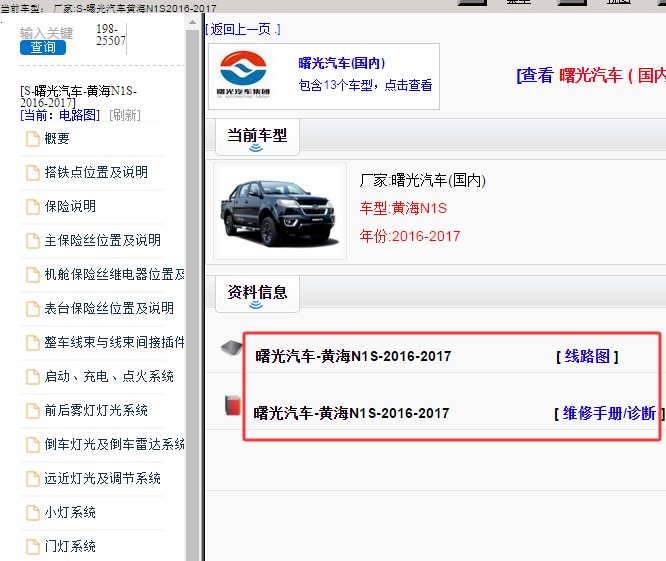The image size is (666, 561).
Task: Open 机舱保险丝继电器位置 entry
Action: 115,274
